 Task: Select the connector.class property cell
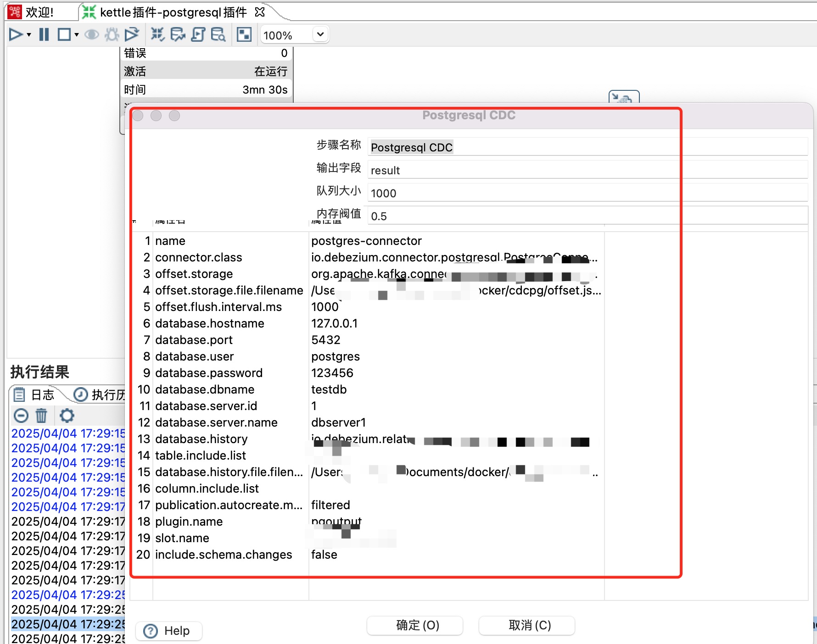230,257
